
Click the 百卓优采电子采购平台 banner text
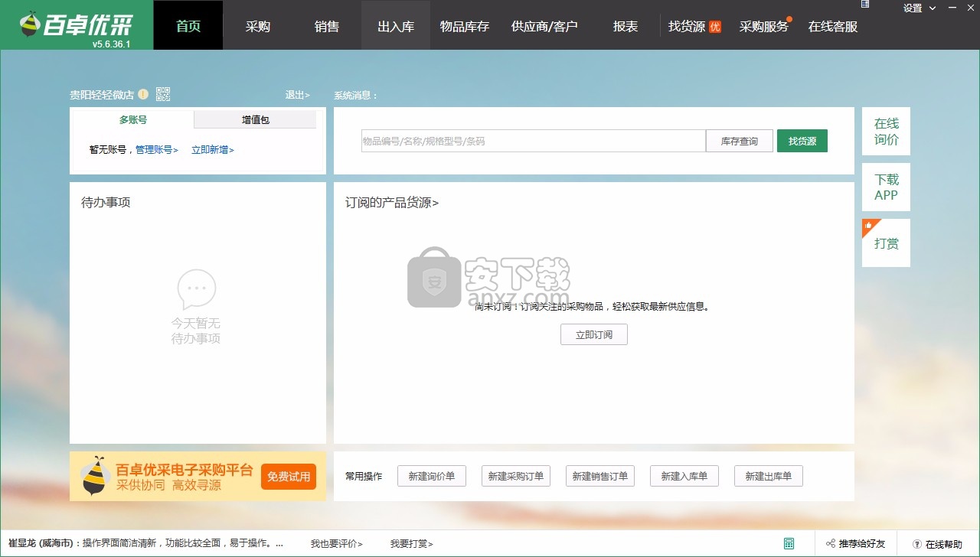(x=185, y=470)
